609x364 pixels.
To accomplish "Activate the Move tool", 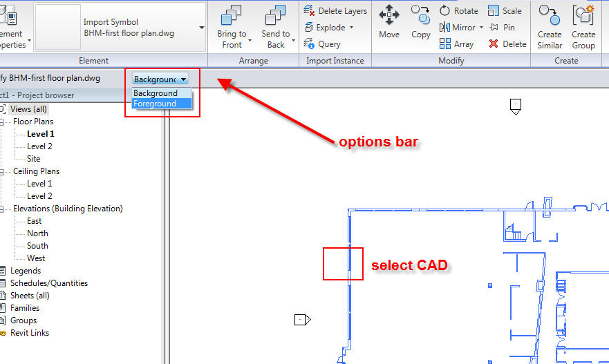I will click(x=389, y=21).
